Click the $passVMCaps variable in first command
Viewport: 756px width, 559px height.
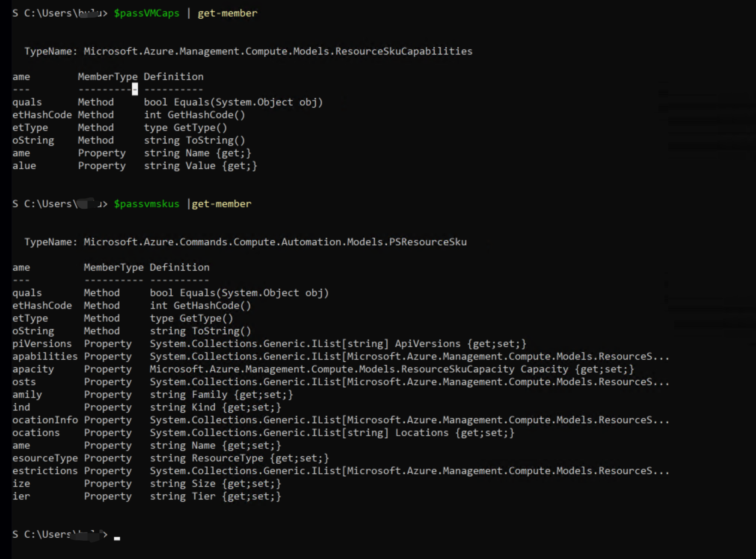pyautogui.click(x=147, y=13)
